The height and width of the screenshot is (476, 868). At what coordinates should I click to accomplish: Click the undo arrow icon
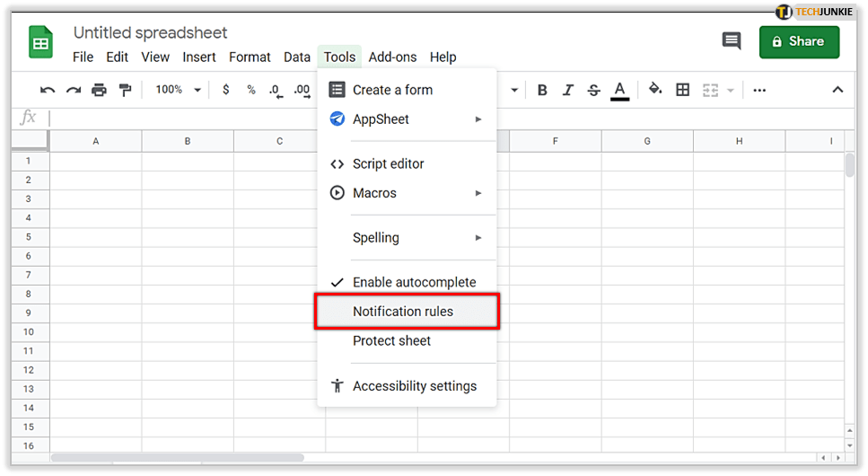click(x=48, y=90)
